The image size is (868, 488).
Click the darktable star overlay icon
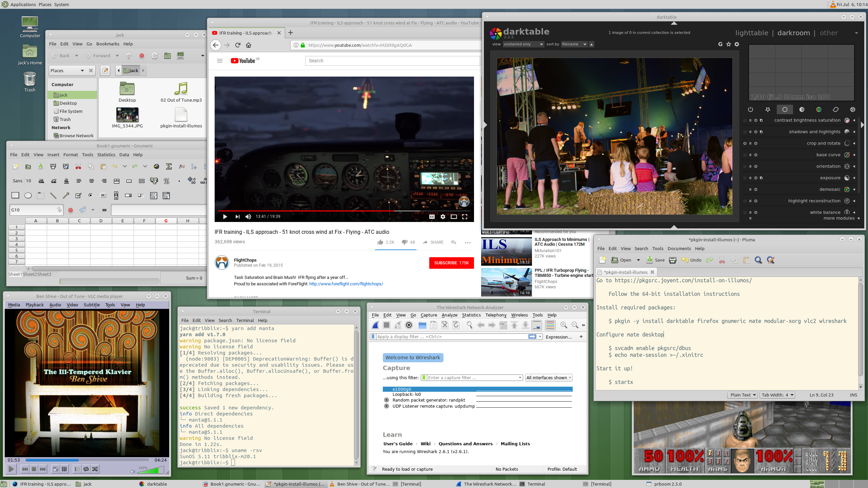point(728,44)
